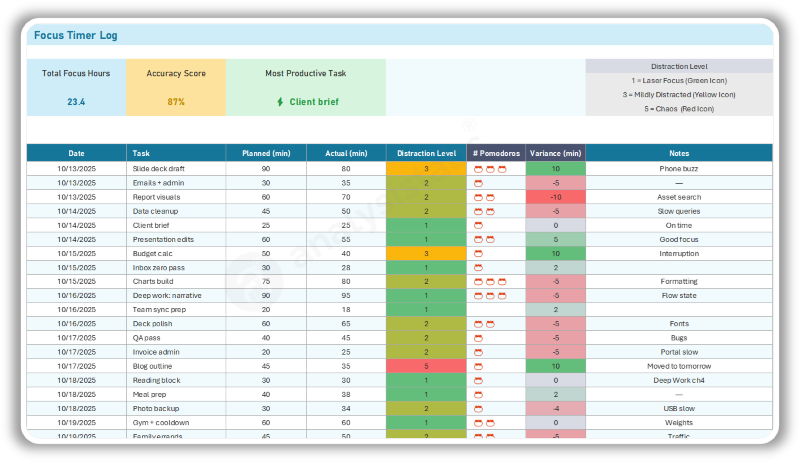Click last pomodoro icon in Charts build row
The height and width of the screenshot is (462, 800).
502,282
